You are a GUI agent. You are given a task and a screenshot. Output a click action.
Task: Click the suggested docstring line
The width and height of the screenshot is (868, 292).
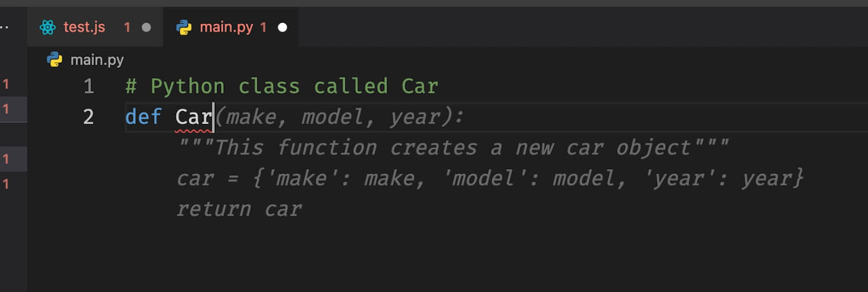[x=453, y=148]
